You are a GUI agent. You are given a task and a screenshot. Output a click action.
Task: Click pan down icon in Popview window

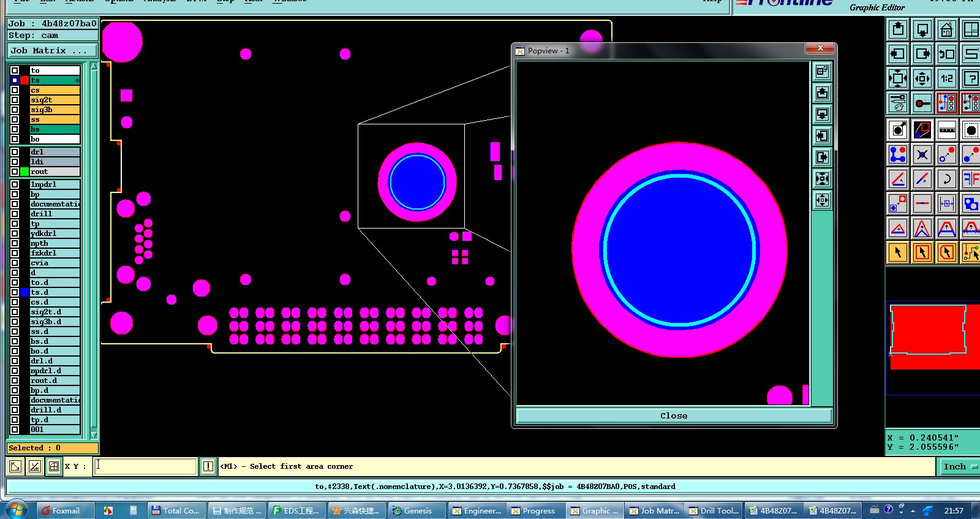coord(822,115)
